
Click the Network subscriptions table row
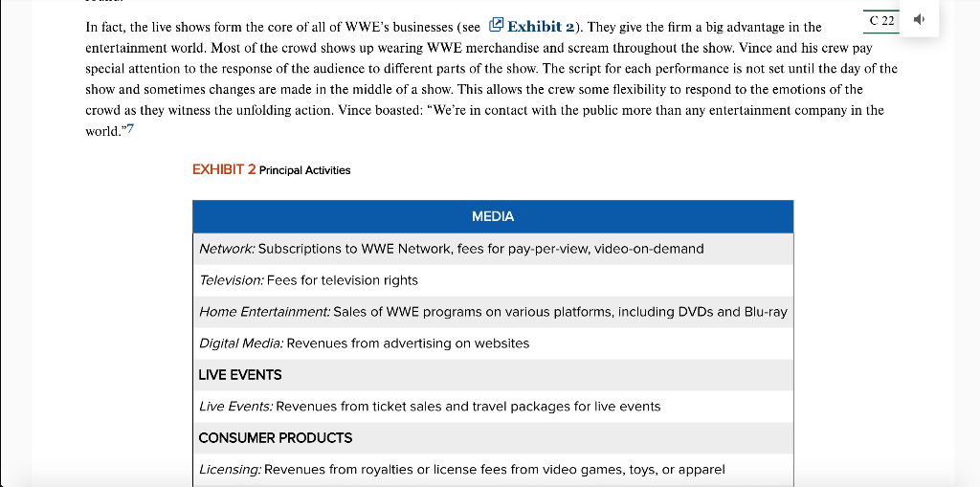[493, 249]
